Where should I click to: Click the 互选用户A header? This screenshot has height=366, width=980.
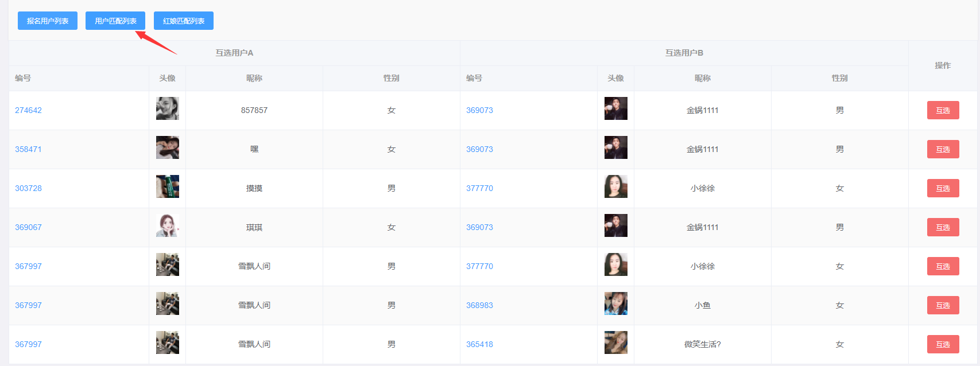pyautogui.click(x=234, y=53)
